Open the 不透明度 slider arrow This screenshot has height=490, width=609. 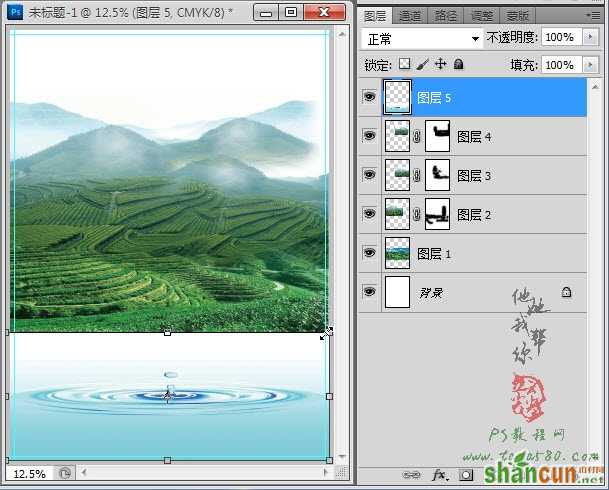590,37
